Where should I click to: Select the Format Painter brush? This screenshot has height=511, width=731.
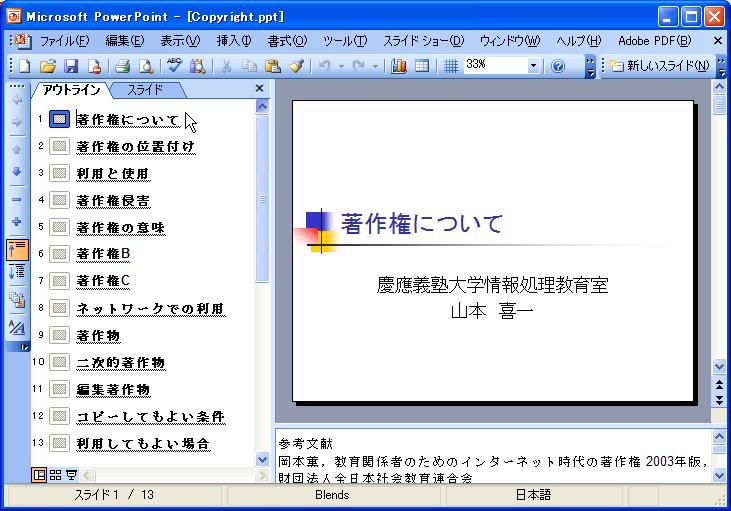pos(297,66)
